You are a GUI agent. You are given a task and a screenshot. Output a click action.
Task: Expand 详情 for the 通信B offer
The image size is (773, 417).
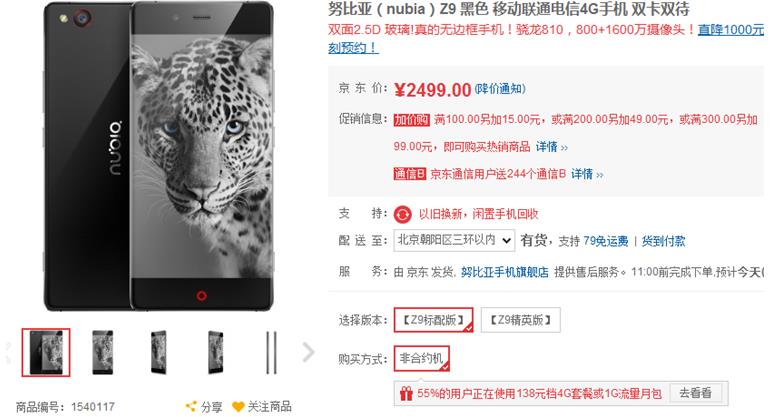click(x=587, y=174)
